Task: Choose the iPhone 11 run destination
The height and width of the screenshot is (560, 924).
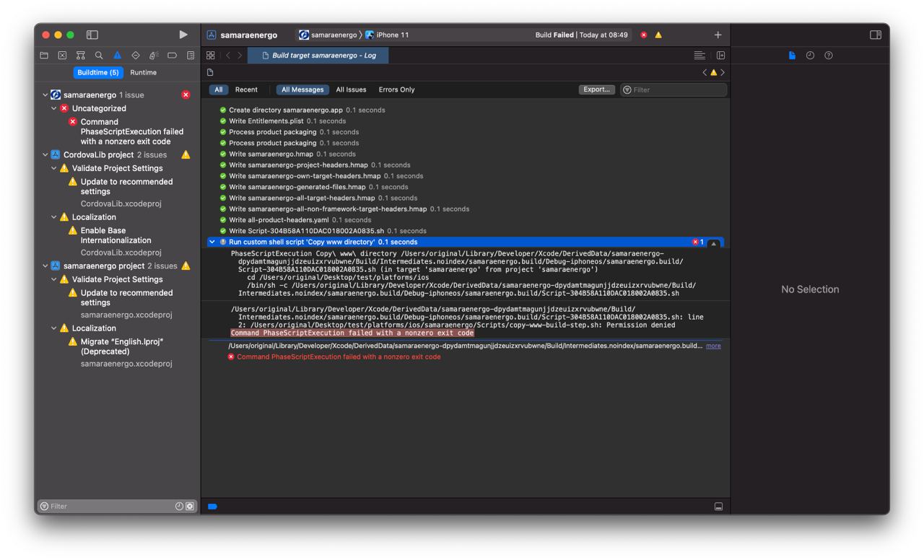Action: coord(387,35)
